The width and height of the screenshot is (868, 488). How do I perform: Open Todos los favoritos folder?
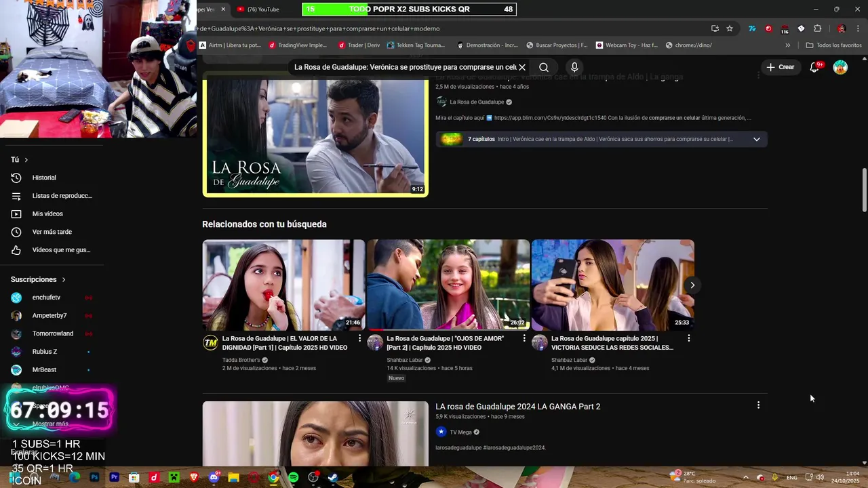point(833,45)
